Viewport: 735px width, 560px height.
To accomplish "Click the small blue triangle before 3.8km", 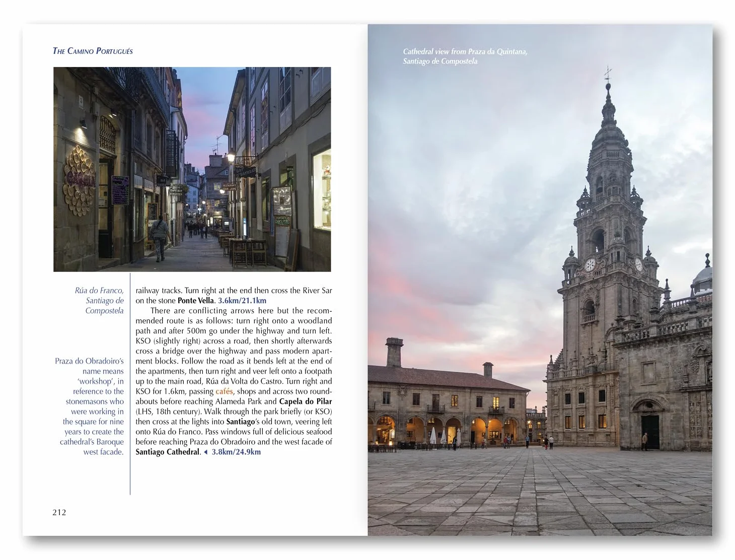I will pos(206,452).
